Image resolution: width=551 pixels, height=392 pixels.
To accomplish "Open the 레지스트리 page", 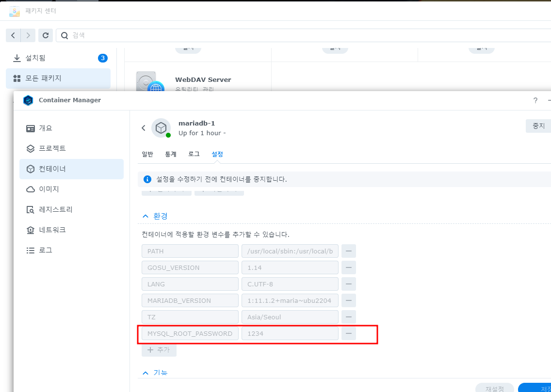I will pyautogui.click(x=71, y=210).
